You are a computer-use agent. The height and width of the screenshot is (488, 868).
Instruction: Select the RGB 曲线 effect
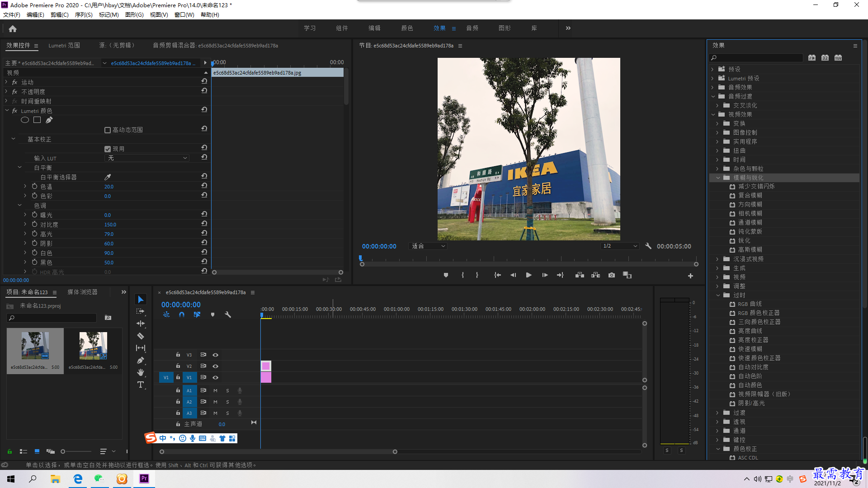(x=750, y=304)
